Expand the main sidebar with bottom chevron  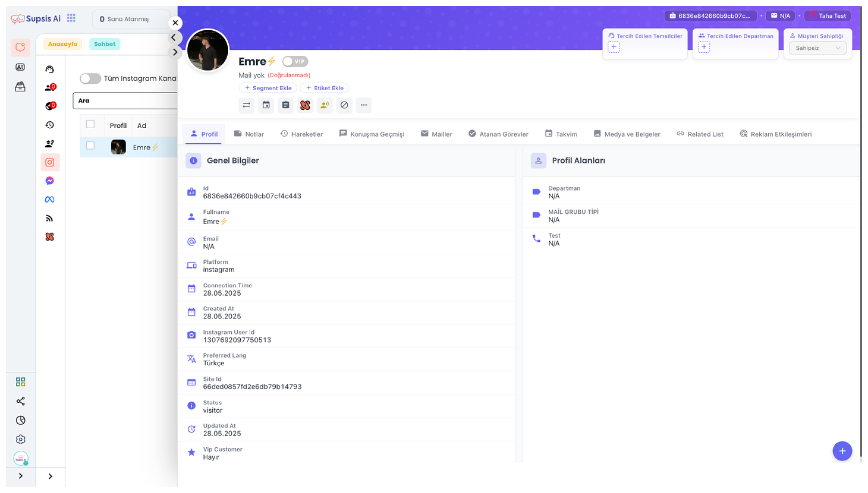(20, 476)
